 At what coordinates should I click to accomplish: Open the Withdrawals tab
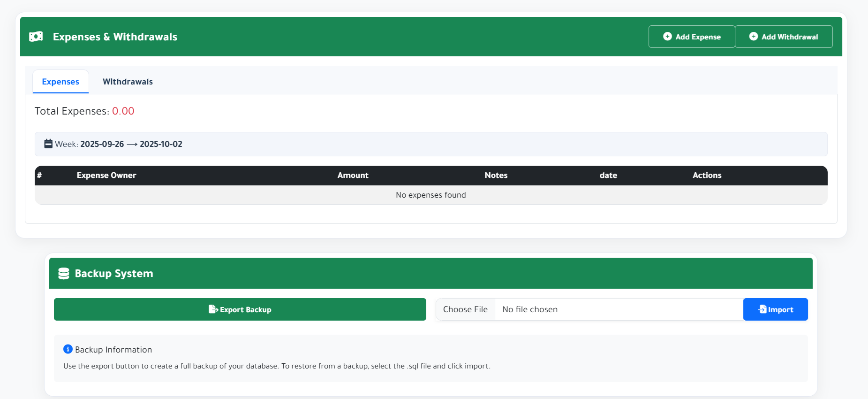[128, 82]
